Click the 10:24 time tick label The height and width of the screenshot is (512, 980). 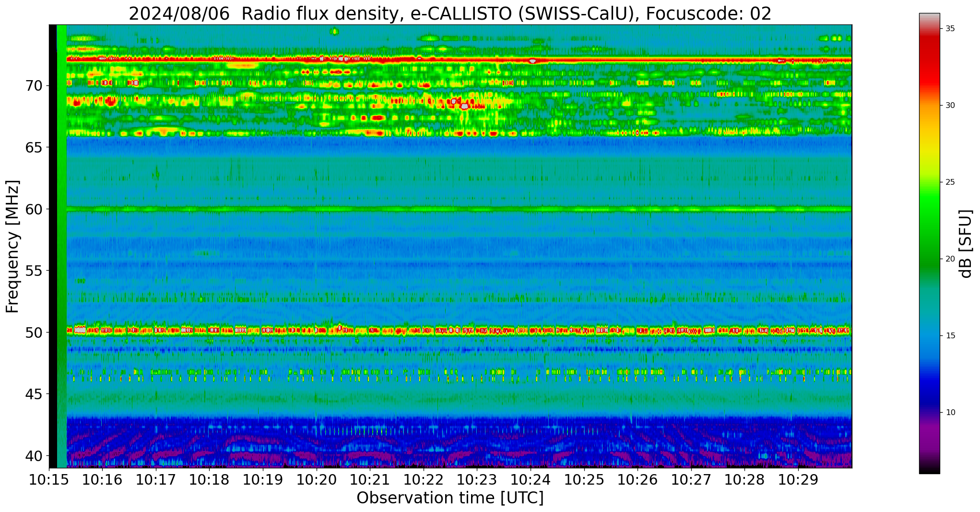click(530, 480)
